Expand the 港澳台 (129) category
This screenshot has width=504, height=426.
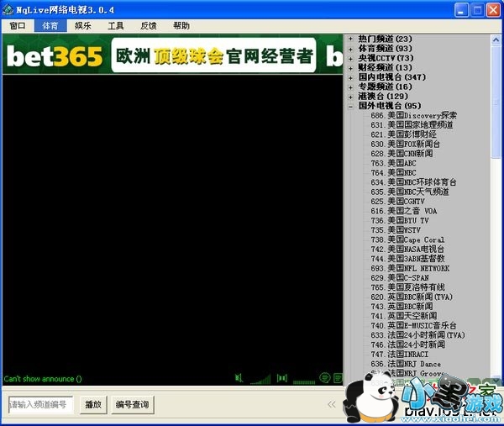coord(350,97)
